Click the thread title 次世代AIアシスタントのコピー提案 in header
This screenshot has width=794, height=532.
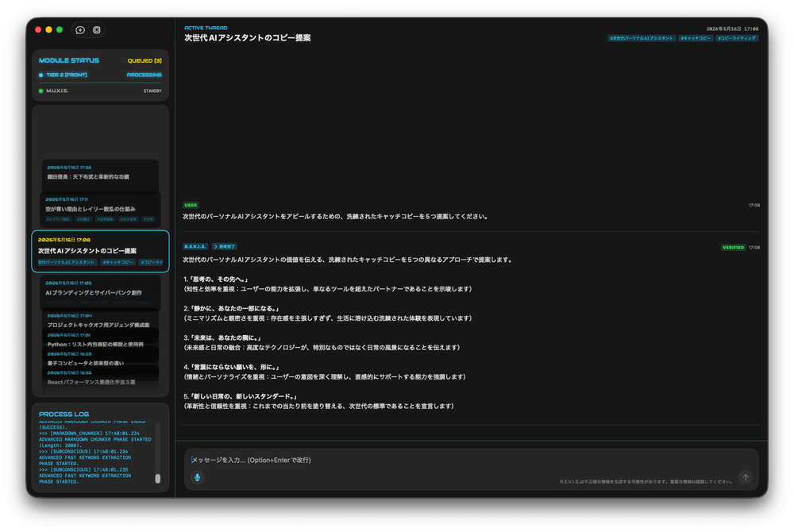247,38
